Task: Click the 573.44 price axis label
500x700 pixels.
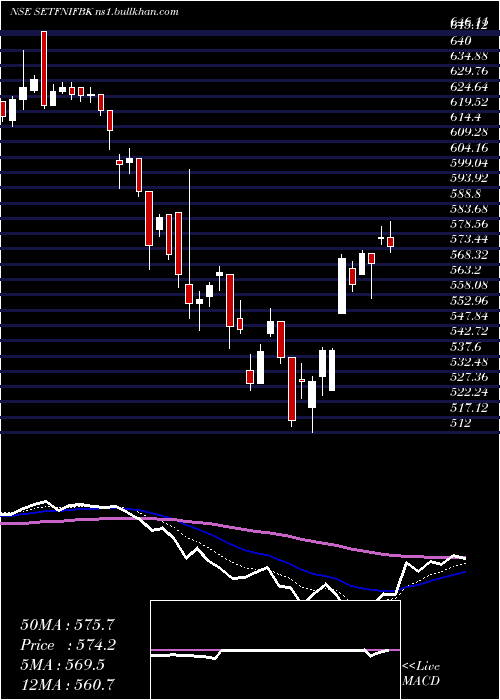Action: tap(469, 239)
